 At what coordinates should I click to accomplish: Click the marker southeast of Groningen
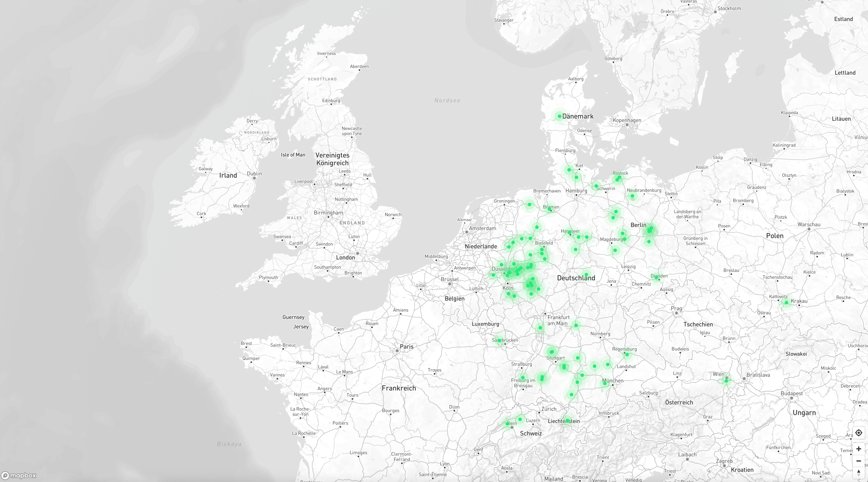click(x=529, y=204)
